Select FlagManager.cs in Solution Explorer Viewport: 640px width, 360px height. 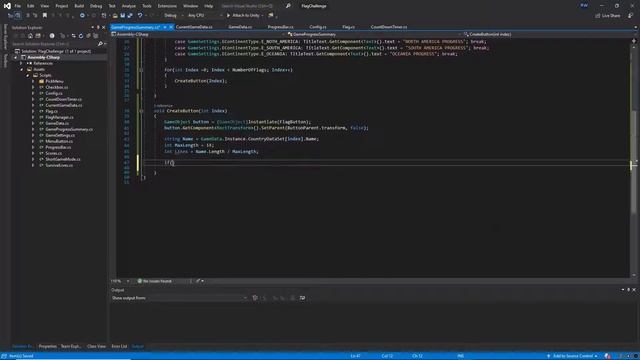coord(60,117)
